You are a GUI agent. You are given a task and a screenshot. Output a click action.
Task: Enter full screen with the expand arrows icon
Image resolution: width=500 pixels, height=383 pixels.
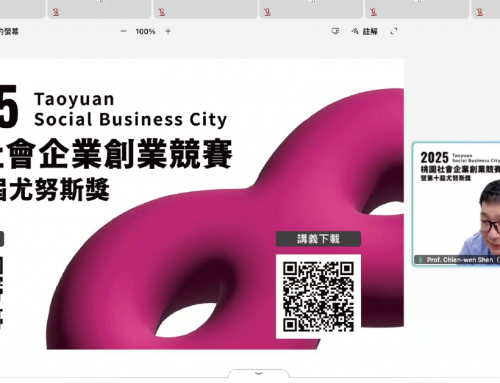click(x=394, y=31)
